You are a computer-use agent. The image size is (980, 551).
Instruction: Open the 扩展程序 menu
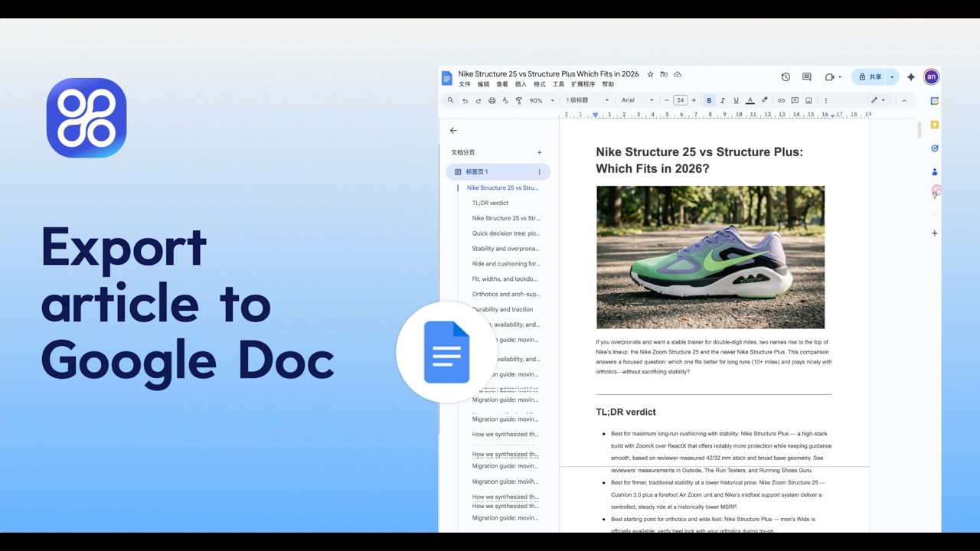tap(583, 84)
